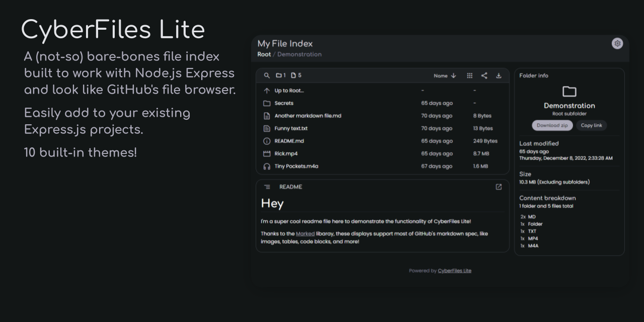Open README.md file name

point(289,141)
